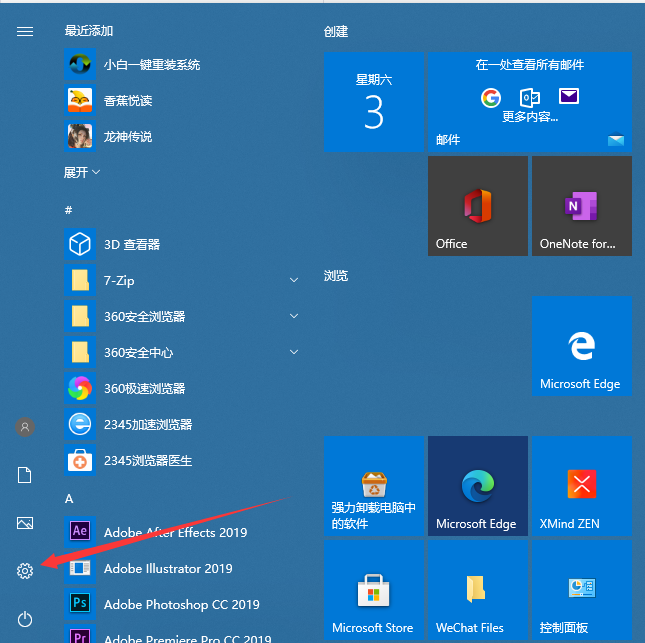Click the letter A section header
The image size is (645, 643).
coord(69,498)
